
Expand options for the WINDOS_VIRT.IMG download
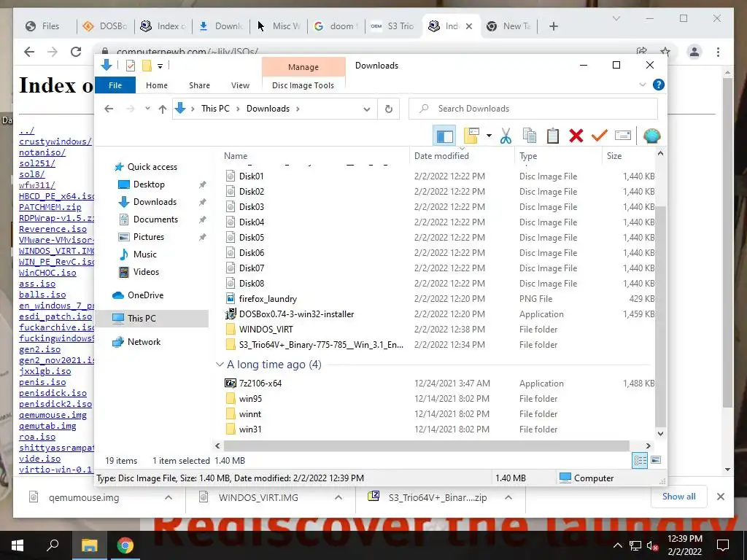click(338, 497)
